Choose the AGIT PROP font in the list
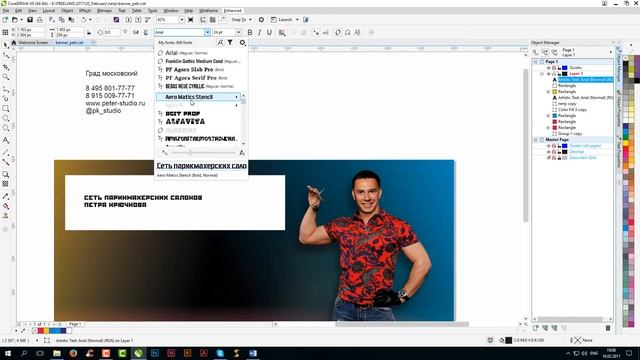Image resolution: width=640 pixels, height=360 pixels. (x=182, y=113)
